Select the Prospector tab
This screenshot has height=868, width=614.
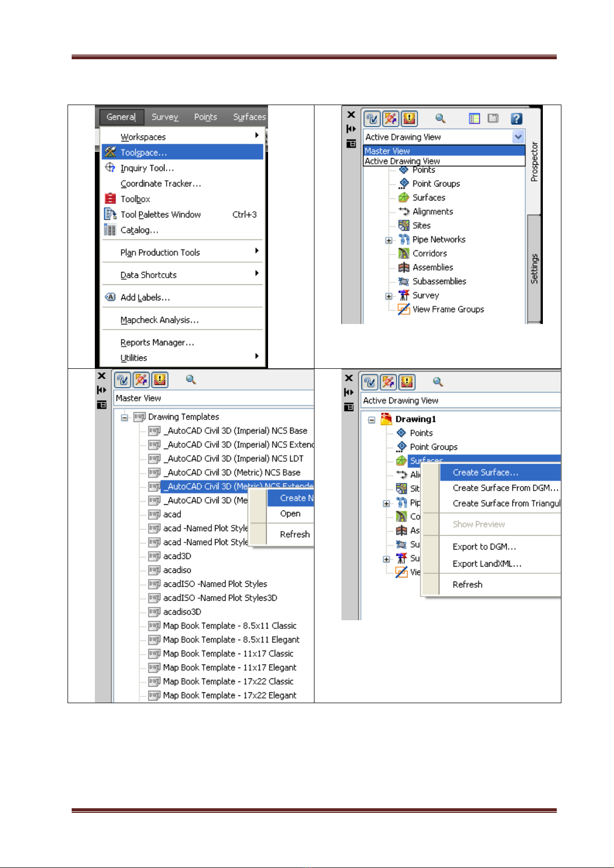[535, 161]
